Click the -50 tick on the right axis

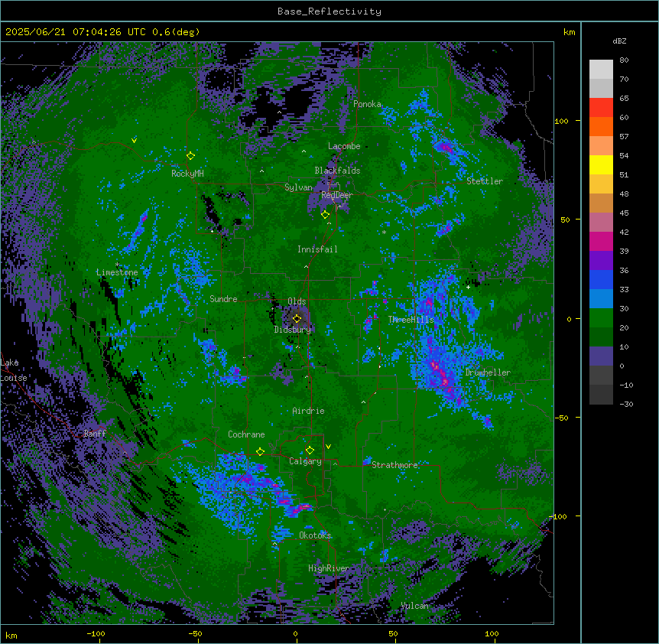[561, 418]
